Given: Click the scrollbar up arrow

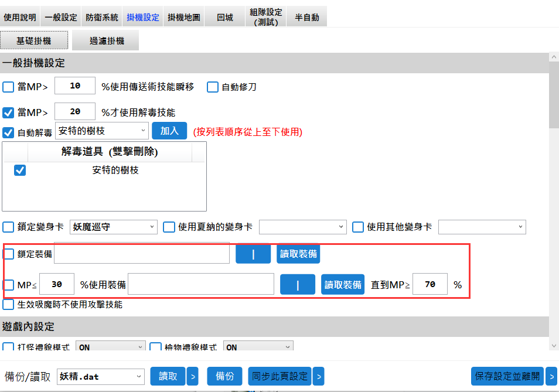Looking at the screenshot, I should (x=554, y=57).
